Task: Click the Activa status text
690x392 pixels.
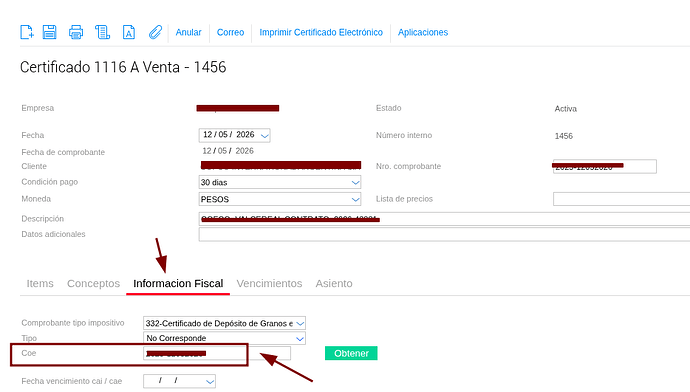Action: coord(565,109)
